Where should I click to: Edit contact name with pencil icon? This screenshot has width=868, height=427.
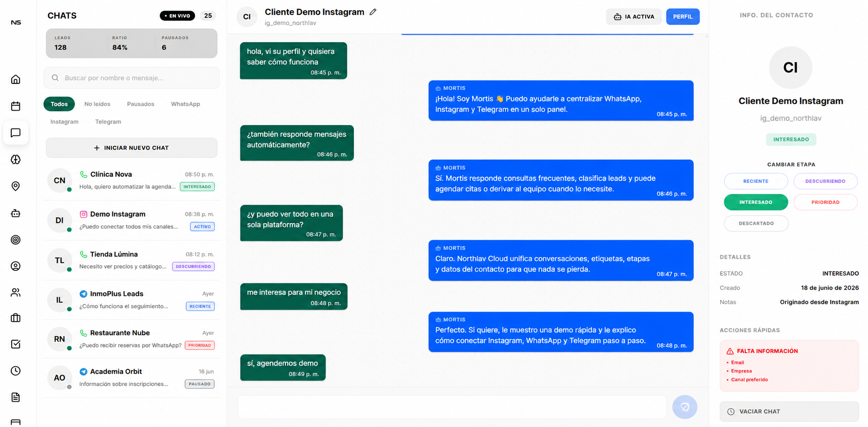373,12
